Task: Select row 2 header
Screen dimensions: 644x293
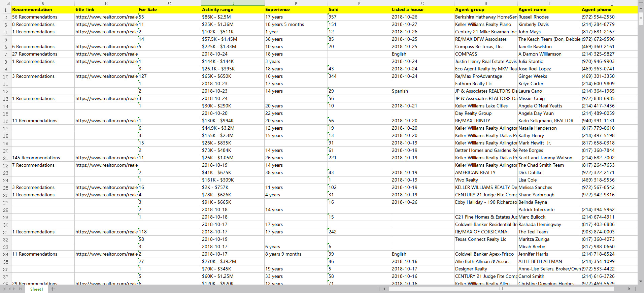Action: point(5,17)
